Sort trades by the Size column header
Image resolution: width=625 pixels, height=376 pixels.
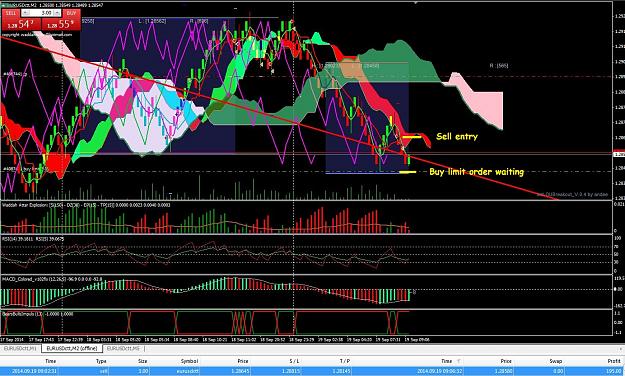pos(142,361)
